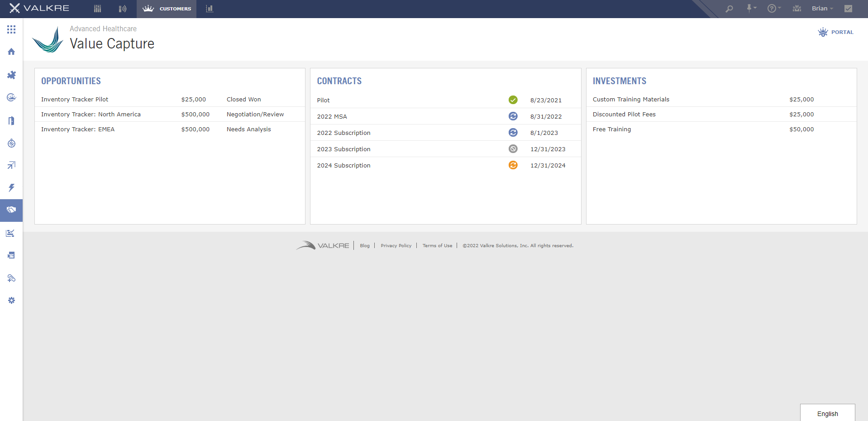Open the puzzle piece sidebar icon

[x=11, y=75]
